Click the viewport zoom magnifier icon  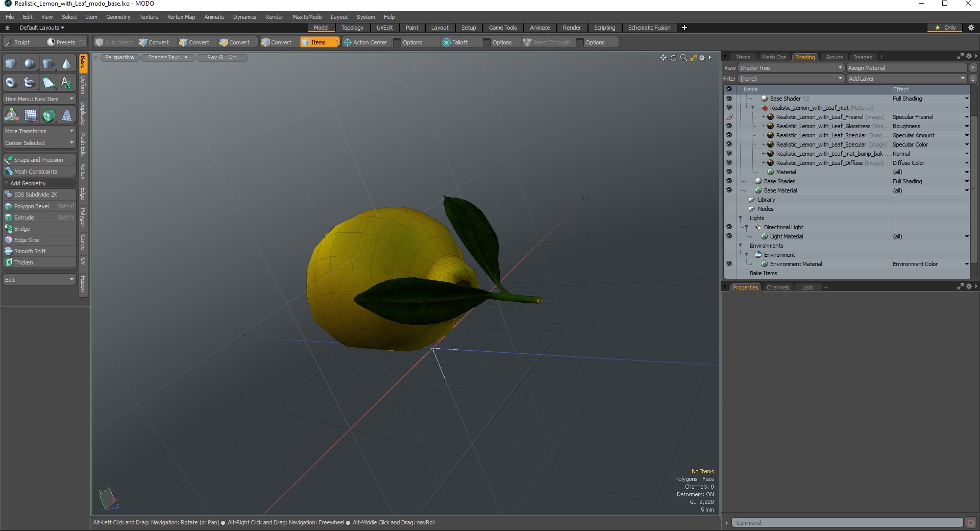683,58
